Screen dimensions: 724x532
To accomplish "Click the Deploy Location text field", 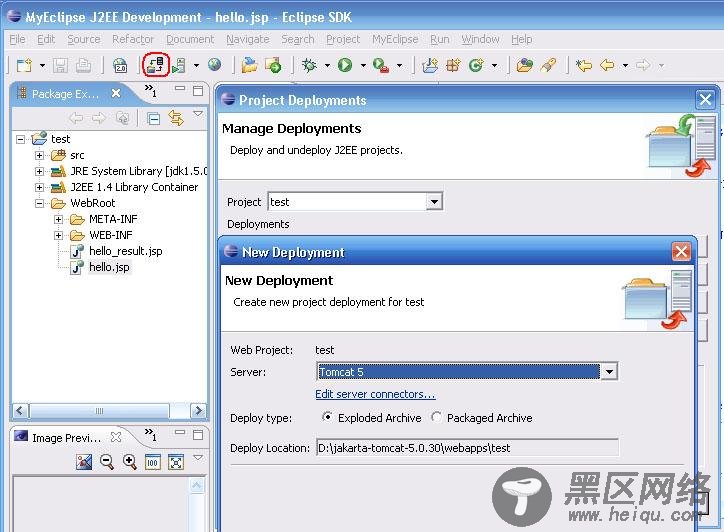I will (467, 447).
